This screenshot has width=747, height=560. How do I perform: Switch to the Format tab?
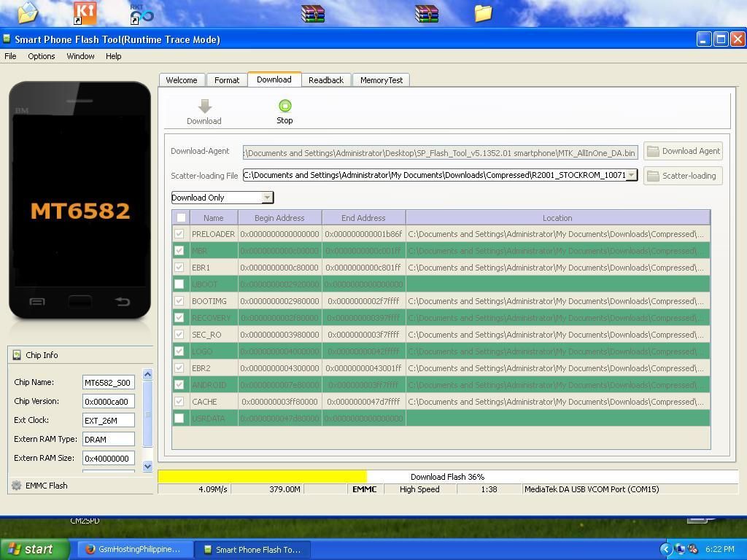227,80
